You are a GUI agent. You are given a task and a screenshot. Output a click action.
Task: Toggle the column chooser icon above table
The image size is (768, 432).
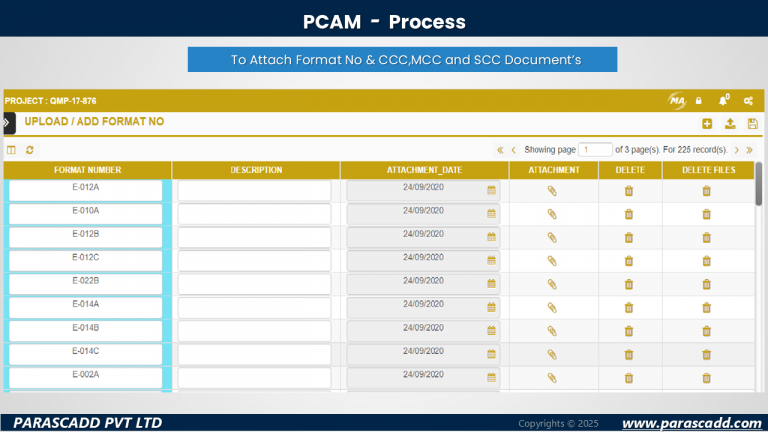coord(12,150)
